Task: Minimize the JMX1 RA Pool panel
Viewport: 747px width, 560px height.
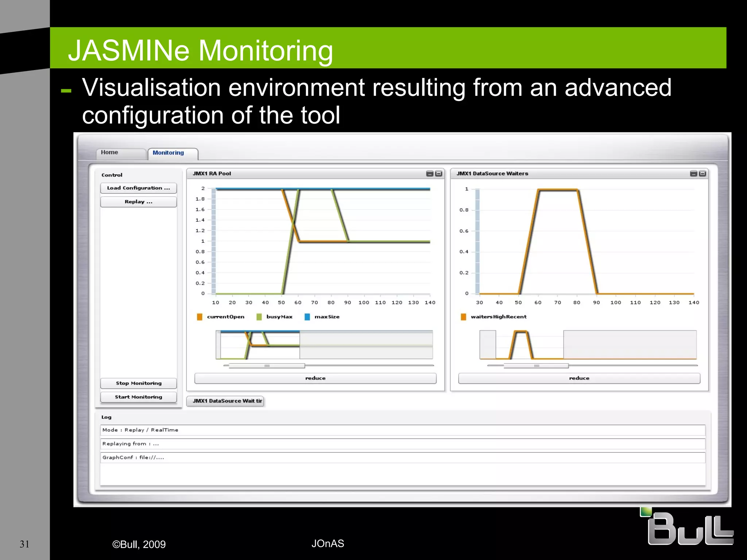Action: (430, 174)
